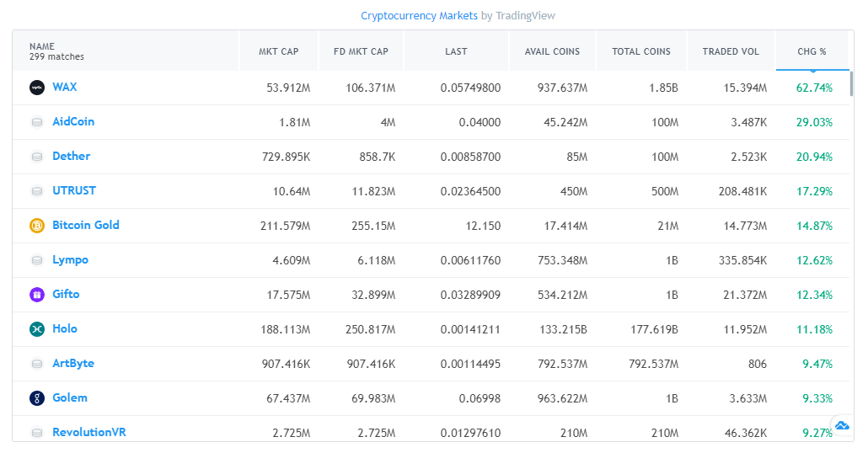868x453 pixels.
Task: Open the Lympo coin link
Action: pyautogui.click(x=70, y=260)
